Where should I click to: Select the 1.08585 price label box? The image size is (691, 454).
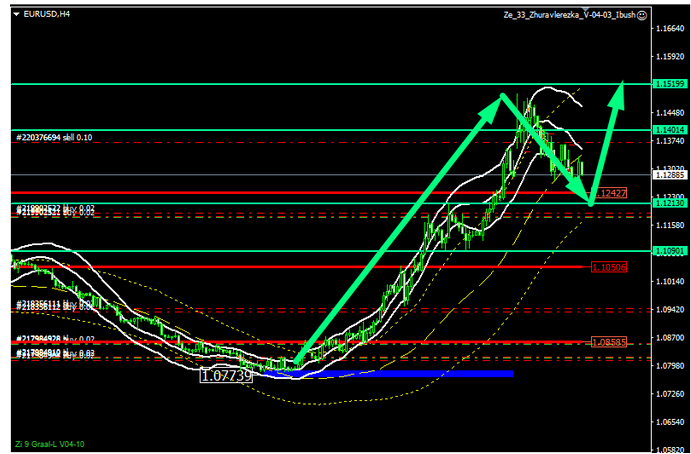coord(609,342)
